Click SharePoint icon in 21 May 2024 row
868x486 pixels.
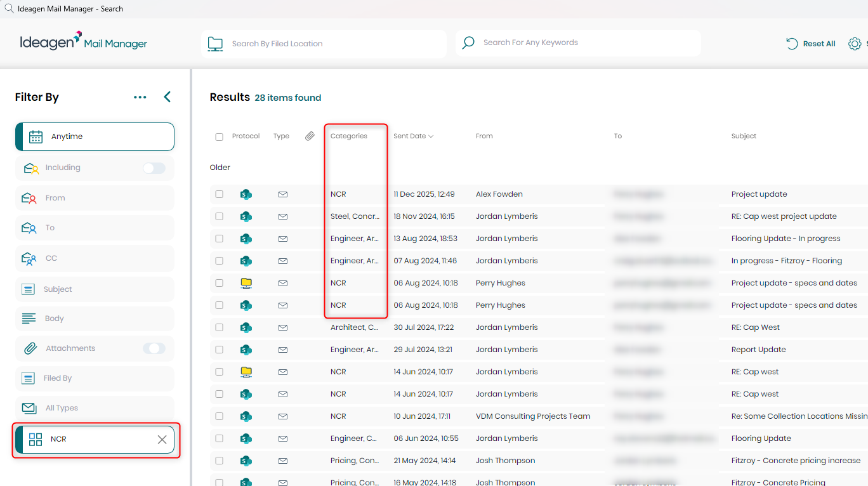pos(246,461)
